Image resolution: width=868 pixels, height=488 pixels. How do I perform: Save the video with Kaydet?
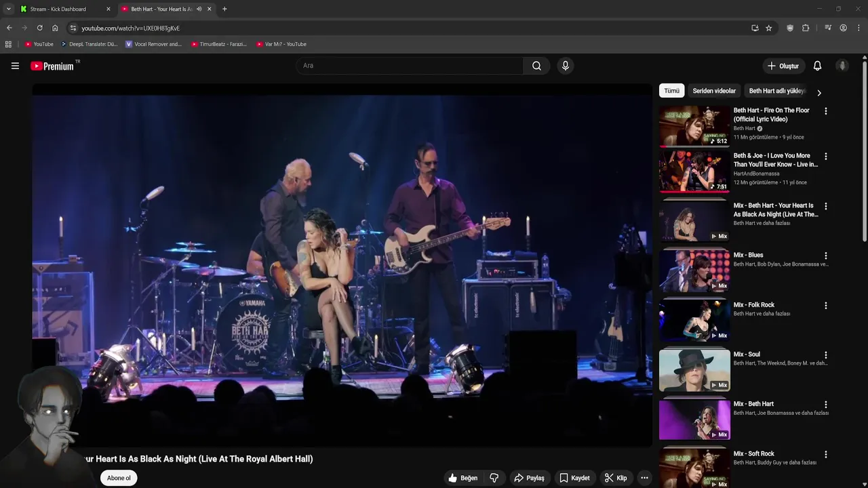(x=574, y=478)
